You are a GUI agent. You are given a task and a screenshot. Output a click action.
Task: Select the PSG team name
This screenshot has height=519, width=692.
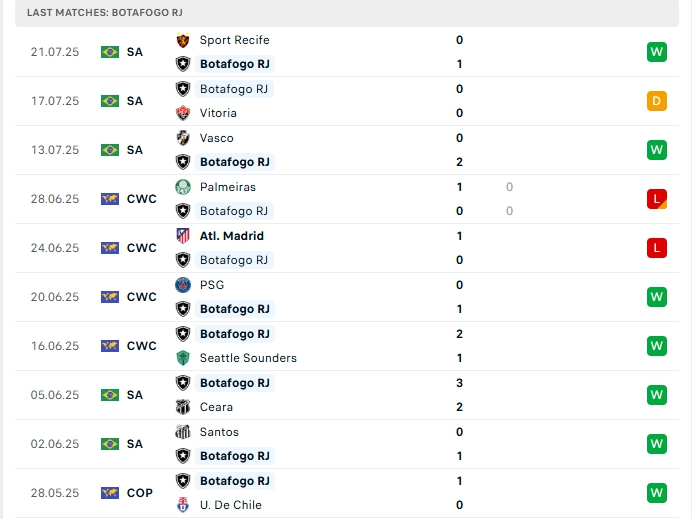coord(212,285)
